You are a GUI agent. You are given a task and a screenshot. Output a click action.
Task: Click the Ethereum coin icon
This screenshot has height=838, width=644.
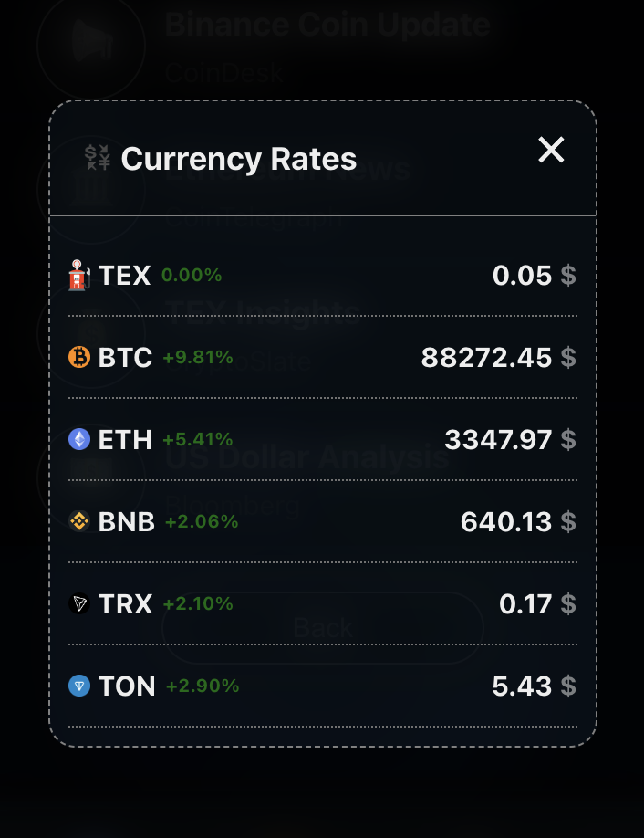[79, 439]
